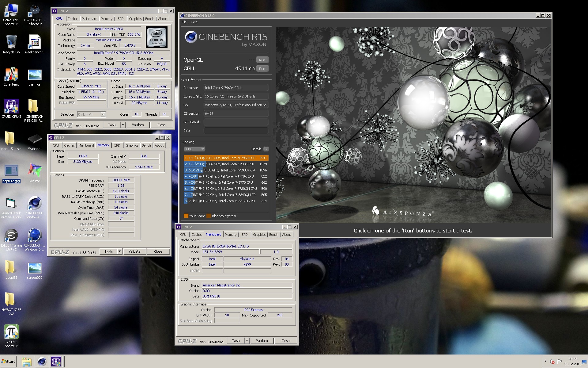The height and width of the screenshot is (368, 588).
Task: Expand the ranking Details arrow in Cinebench
Action: pos(266,149)
